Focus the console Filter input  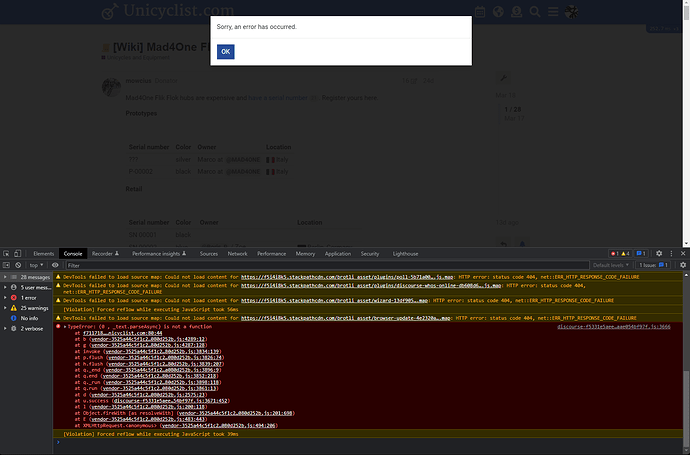click(327, 265)
